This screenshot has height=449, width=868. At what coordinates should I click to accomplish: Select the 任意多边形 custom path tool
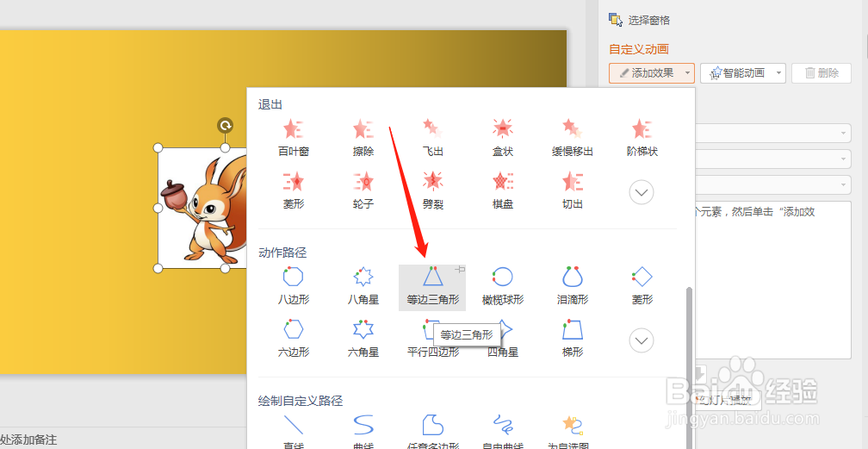(432, 431)
